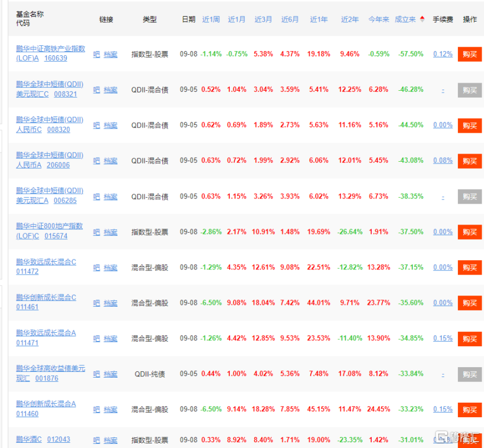Open fund code 006285

pyautogui.click(x=65, y=200)
